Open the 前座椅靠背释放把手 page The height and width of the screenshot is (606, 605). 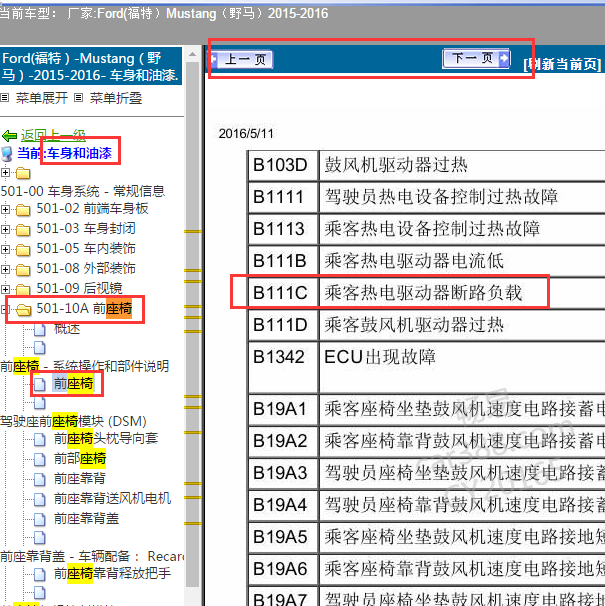(112, 573)
